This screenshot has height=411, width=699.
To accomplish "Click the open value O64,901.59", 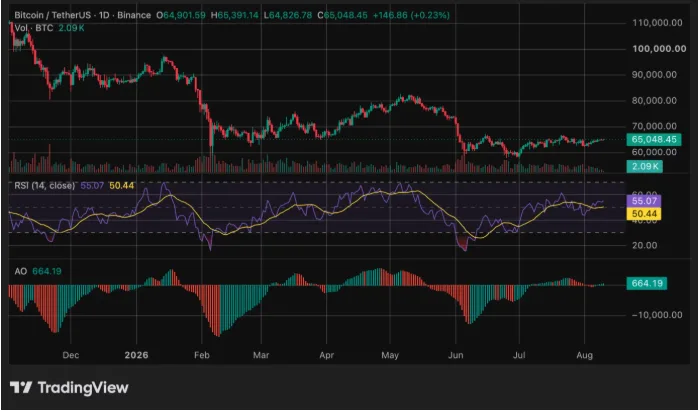I will pyautogui.click(x=181, y=15).
